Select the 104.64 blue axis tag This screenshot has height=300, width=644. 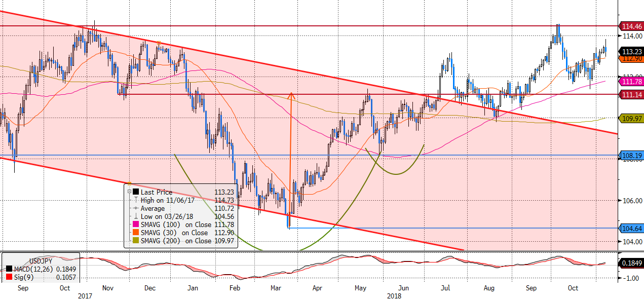[x=632, y=229]
